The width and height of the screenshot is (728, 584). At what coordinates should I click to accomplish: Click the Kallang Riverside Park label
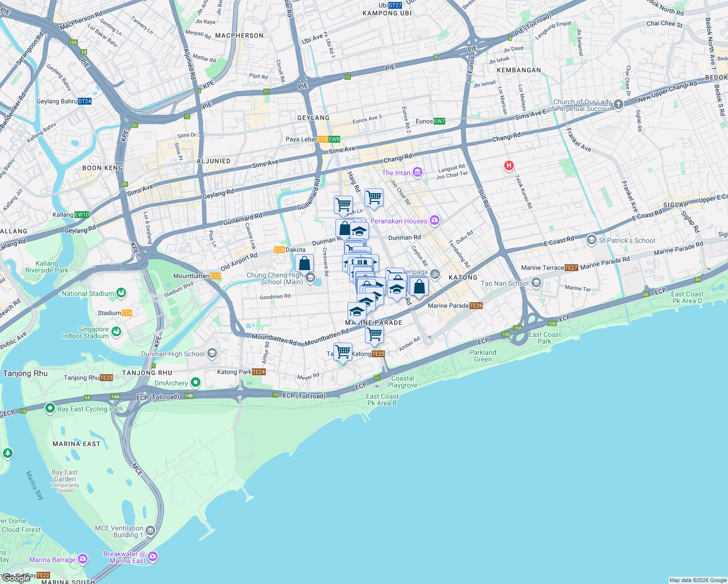(47, 267)
